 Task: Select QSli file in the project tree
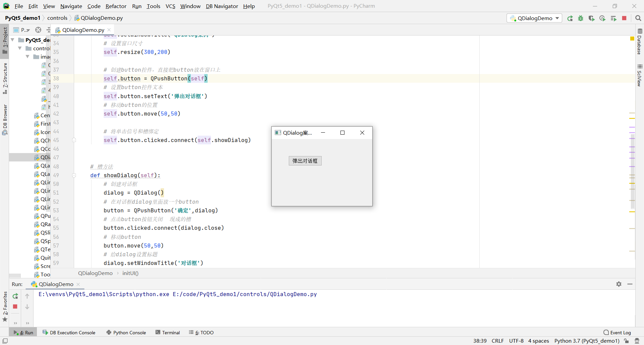(x=42, y=233)
